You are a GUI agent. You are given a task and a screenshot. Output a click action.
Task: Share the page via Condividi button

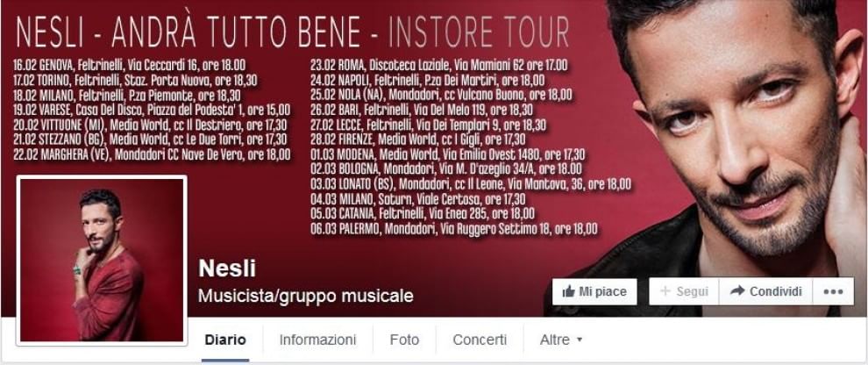[x=765, y=292]
